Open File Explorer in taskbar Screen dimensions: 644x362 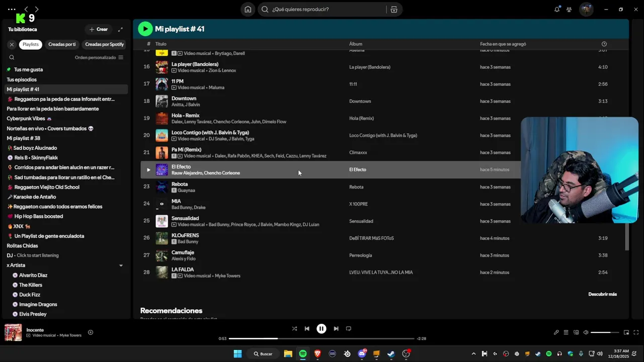point(288,353)
